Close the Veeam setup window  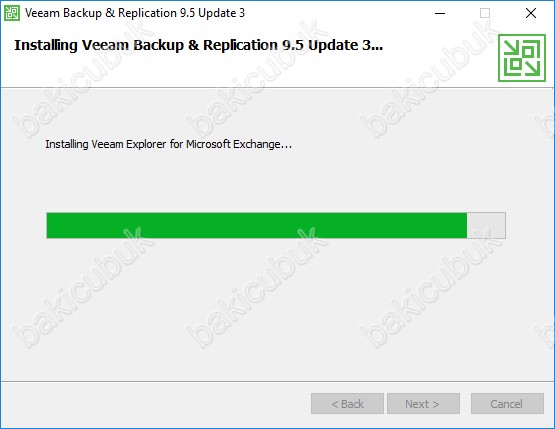531,13
